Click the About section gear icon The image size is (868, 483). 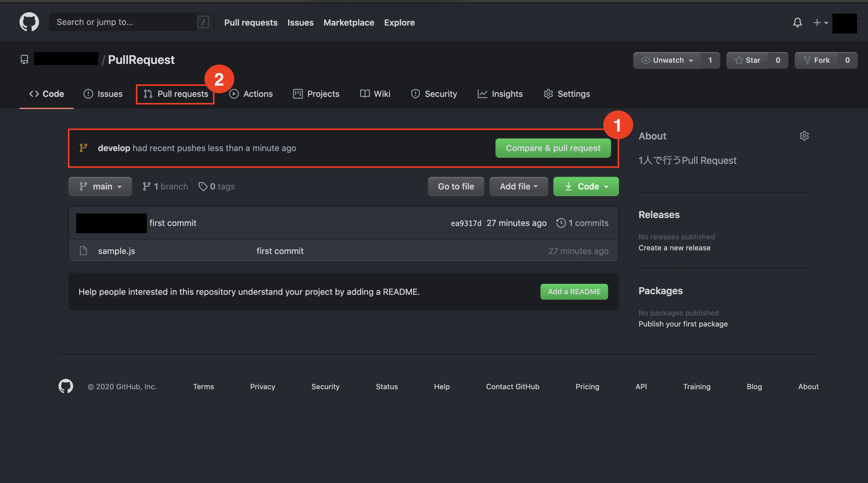coord(804,136)
